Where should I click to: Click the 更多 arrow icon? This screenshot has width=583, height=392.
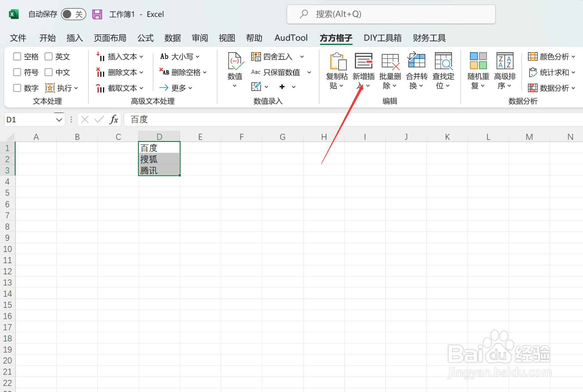pos(164,88)
